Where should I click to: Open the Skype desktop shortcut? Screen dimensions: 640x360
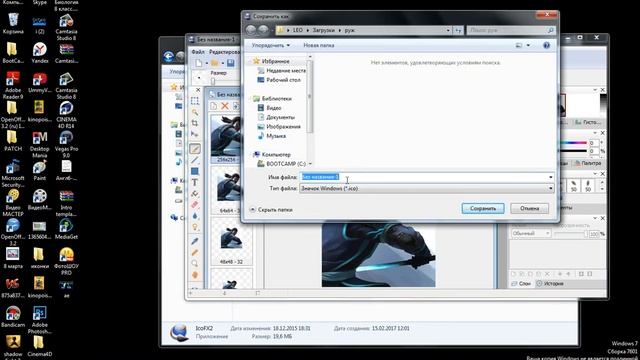40,2
